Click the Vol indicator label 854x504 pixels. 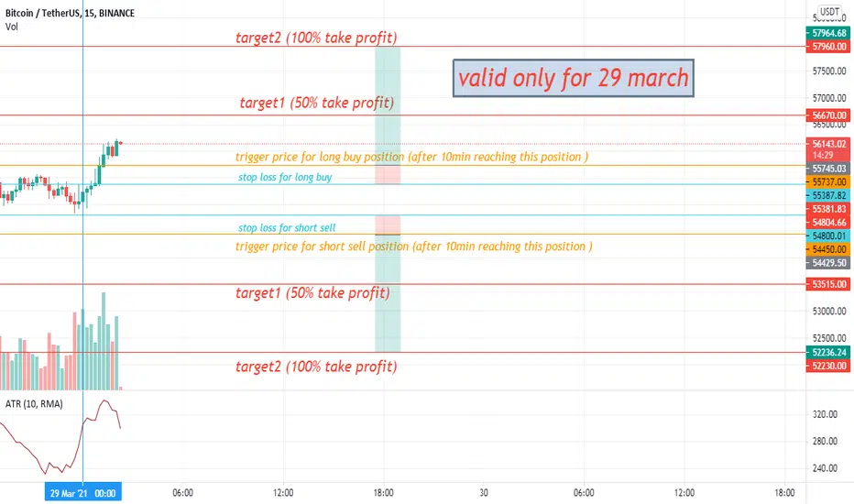(11, 27)
